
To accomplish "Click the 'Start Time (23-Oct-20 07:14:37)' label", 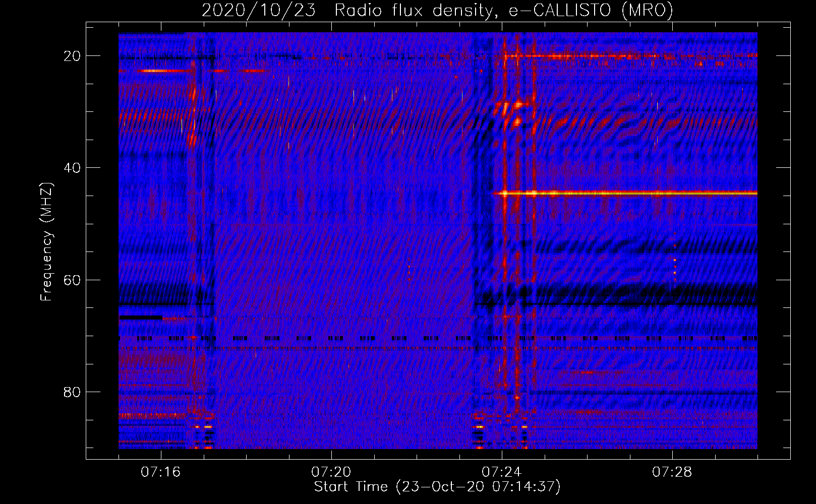I will 437,487.
